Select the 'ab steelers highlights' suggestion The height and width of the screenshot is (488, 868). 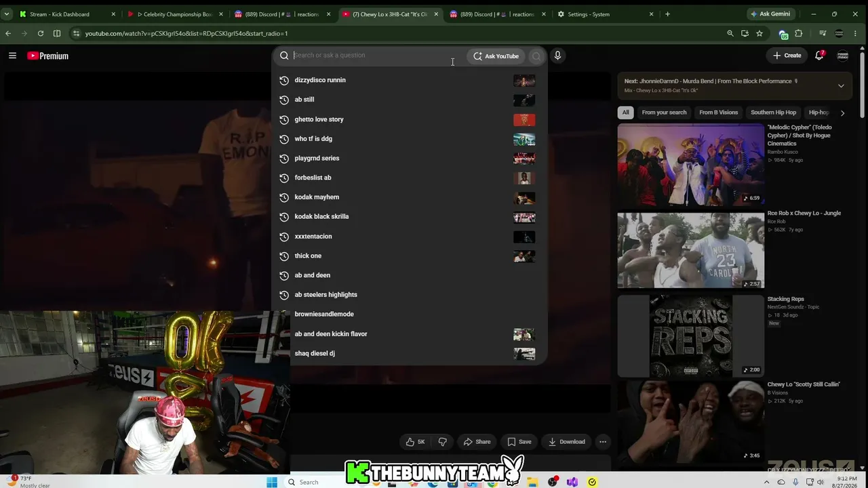pos(409,295)
